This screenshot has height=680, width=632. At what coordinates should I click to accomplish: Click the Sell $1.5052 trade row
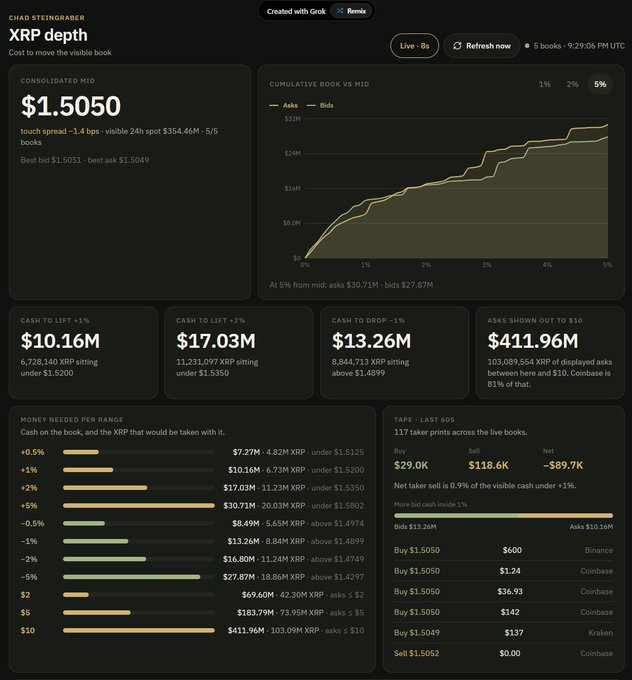pyautogui.click(x=504, y=654)
